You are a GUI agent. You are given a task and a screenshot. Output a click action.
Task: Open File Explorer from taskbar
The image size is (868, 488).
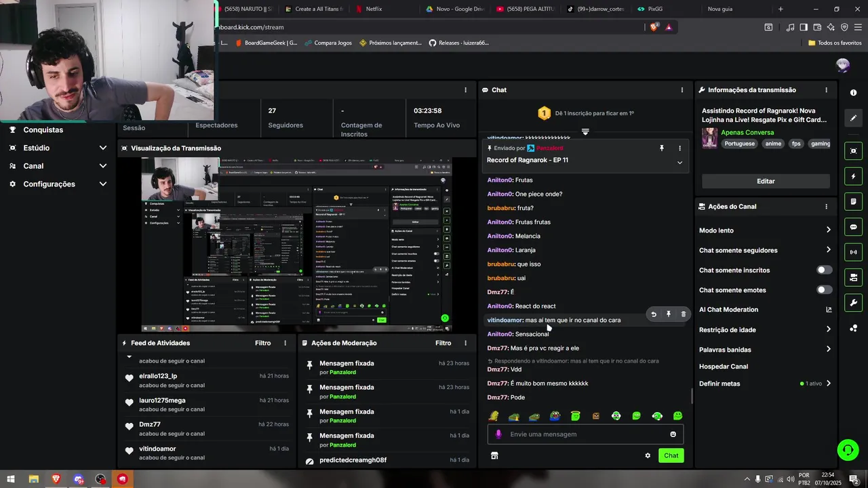pos(33,479)
